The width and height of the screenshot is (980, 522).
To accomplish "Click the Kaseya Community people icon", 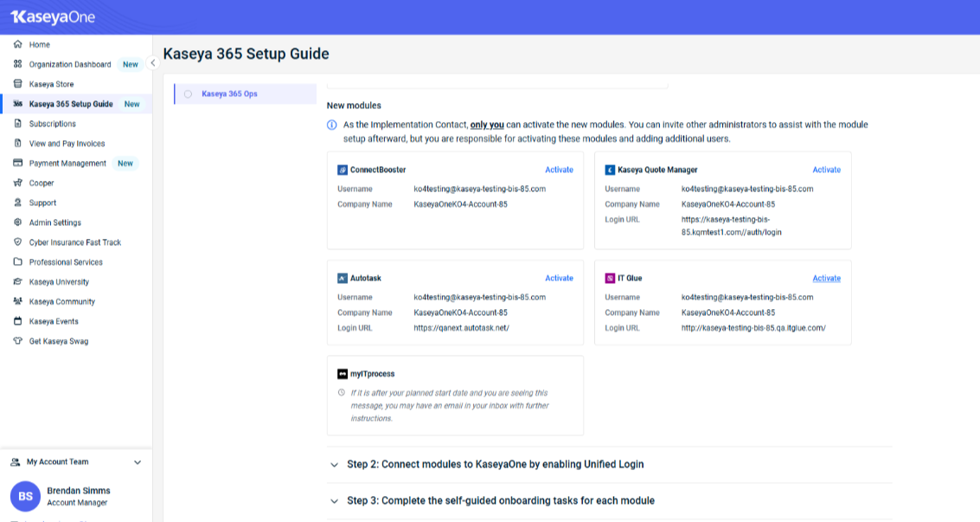I will tap(17, 301).
